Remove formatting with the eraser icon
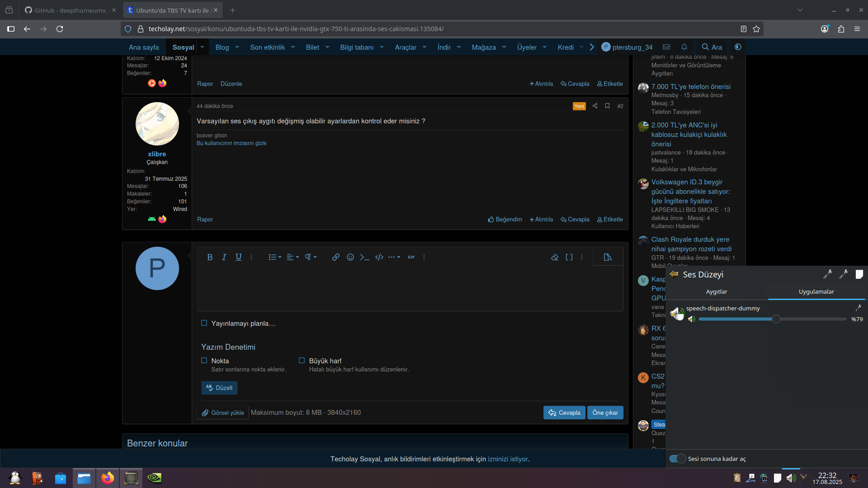 (x=555, y=257)
